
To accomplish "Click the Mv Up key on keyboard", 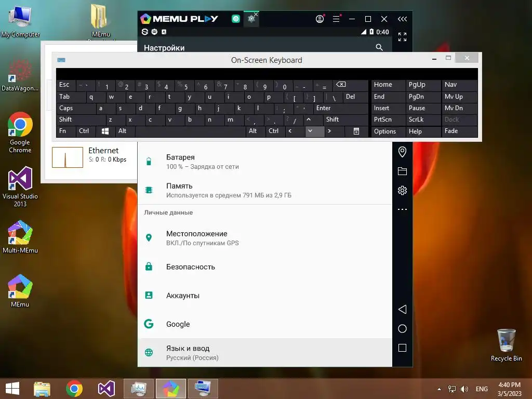I will point(459,97).
